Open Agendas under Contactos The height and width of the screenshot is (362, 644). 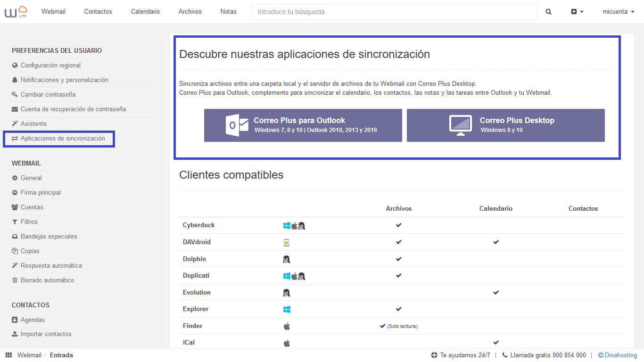[x=33, y=320]
